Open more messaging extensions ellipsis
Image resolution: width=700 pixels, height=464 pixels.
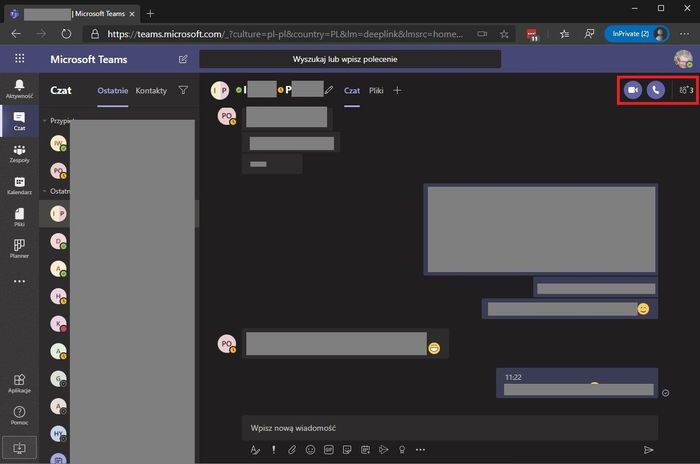point(420,450)
